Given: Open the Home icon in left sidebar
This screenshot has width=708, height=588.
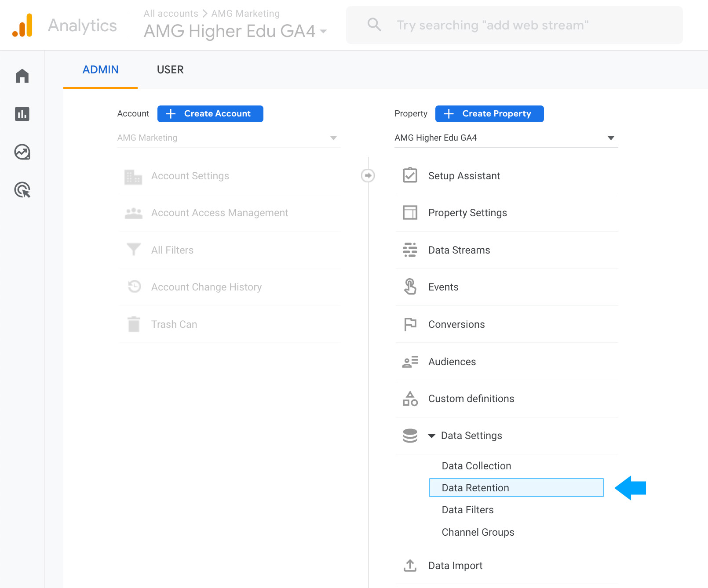Looking at the screenshot, I should coord(22,76).
